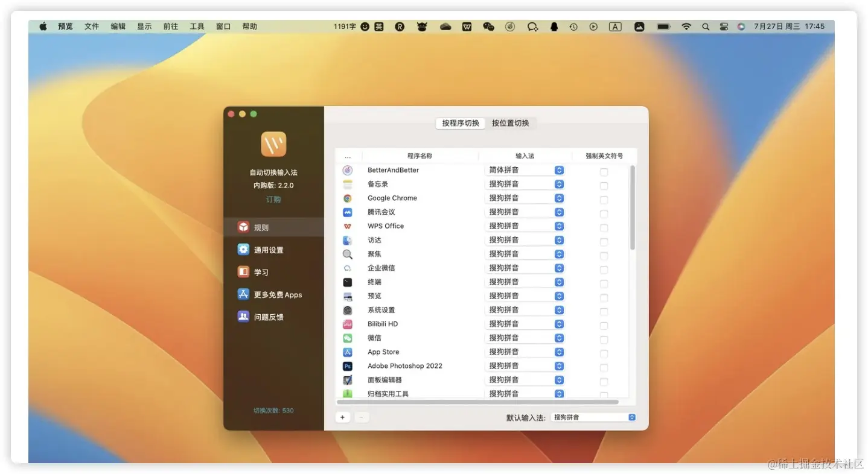Viewport: 868px width, 474px height.
Task: Enable 强制英文符号 for 聚焦
Action: coord(604,256)
